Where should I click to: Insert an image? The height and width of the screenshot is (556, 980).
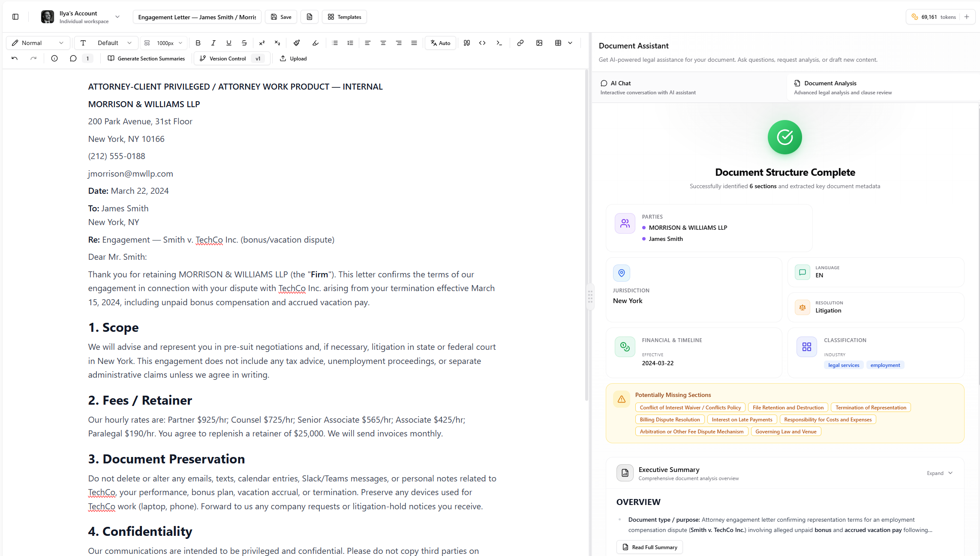coord(539,43)
